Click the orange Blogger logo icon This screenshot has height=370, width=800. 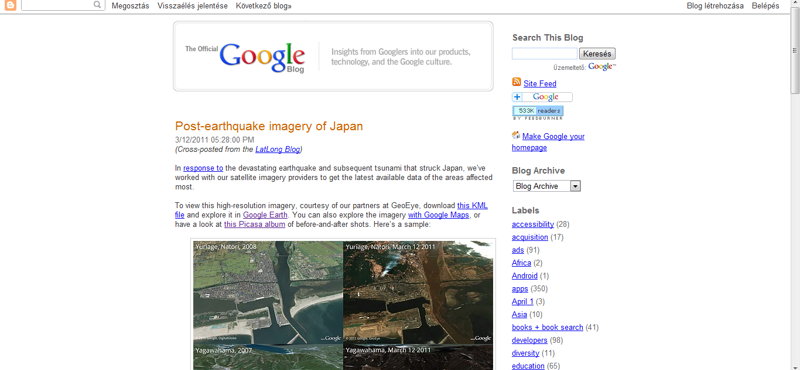[10, 6]
